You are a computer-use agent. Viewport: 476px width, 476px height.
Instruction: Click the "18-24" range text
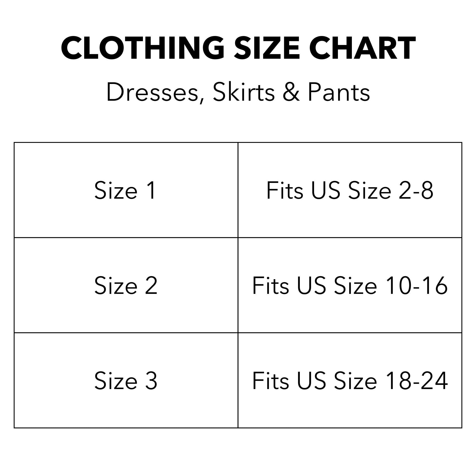click(x=416, y=381)
